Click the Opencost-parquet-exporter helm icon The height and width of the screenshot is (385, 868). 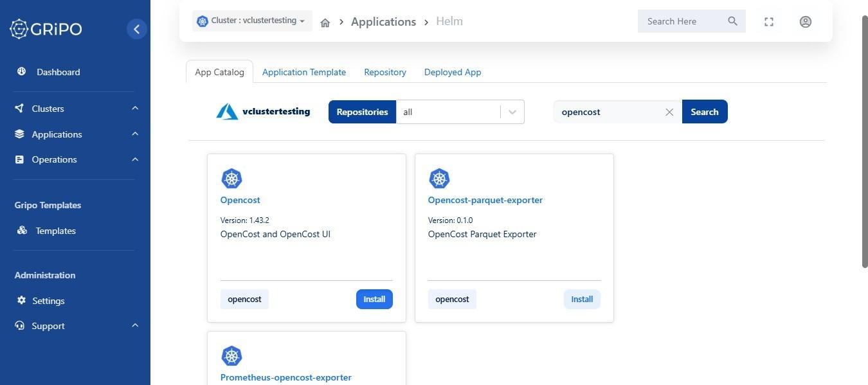point(439,179)
